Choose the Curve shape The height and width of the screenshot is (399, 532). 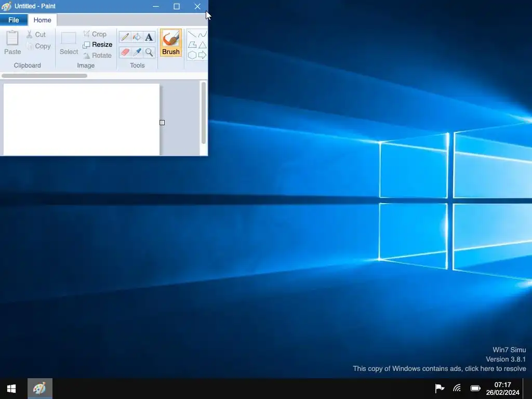click(203, 34)
